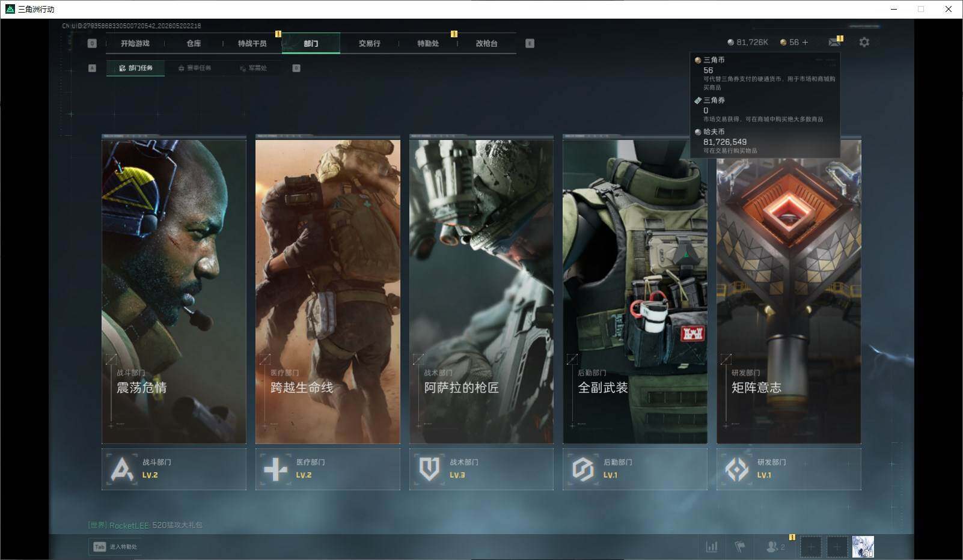Click the 研发部门 LV.1 level button
This screenshot has width=963, height=560.
pyautogui.click(x=789, y=469)
